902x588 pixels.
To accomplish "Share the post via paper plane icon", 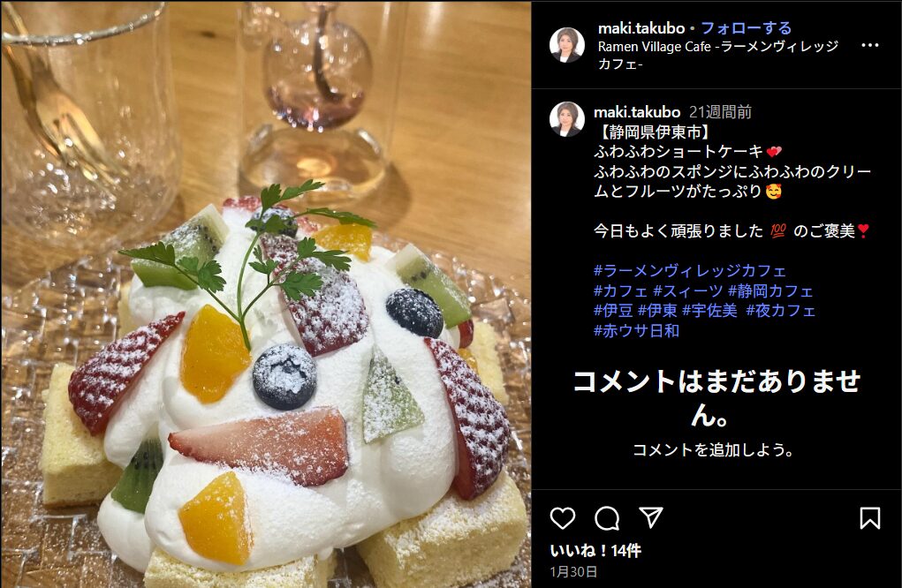I will [x=651, y=518].
